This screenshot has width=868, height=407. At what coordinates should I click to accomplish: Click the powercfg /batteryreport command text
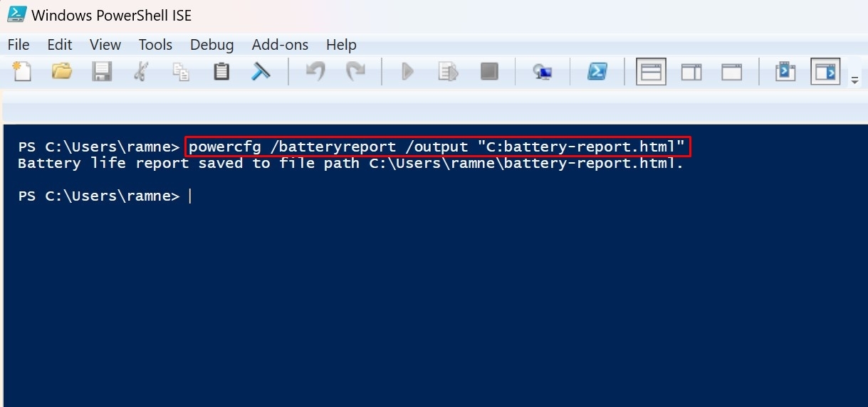pyautogui.click(x=438, y=147)
